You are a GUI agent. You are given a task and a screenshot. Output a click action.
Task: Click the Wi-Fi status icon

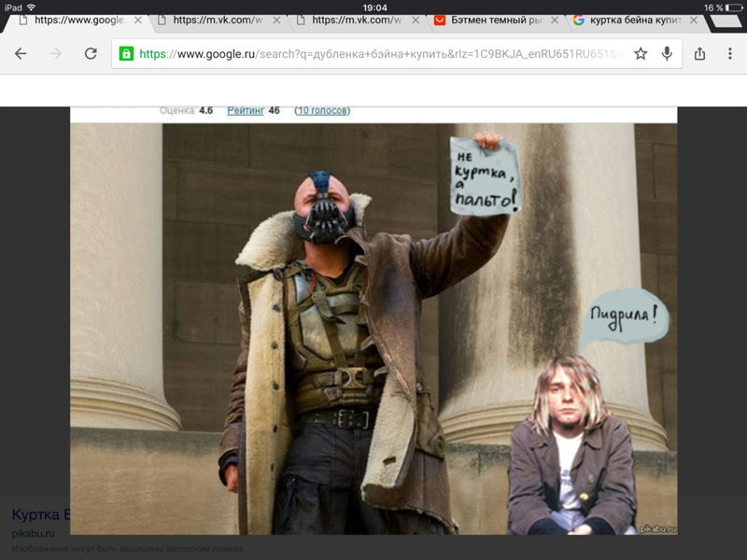point(32,7)
